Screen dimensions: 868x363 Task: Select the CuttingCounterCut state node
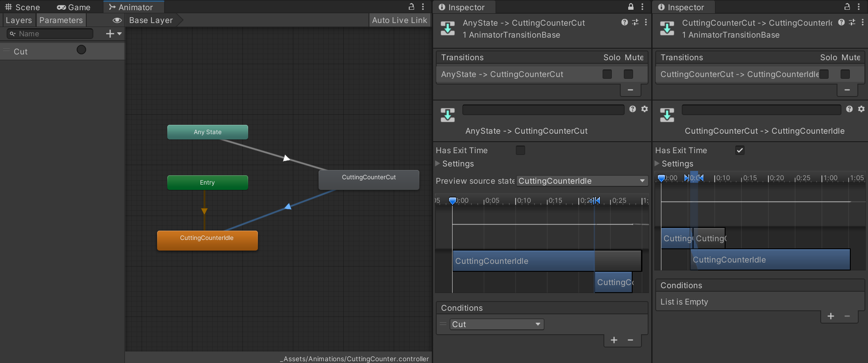[x=369, y=179]
